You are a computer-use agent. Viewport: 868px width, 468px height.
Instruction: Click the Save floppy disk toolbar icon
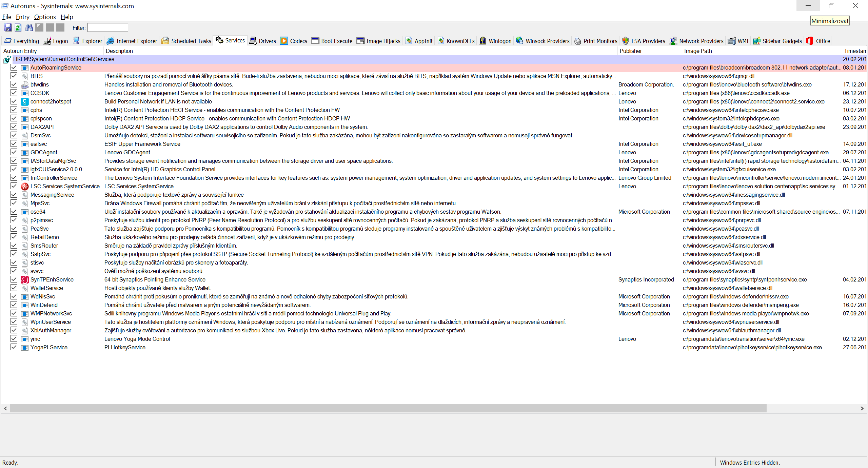(x=8, y=27)
